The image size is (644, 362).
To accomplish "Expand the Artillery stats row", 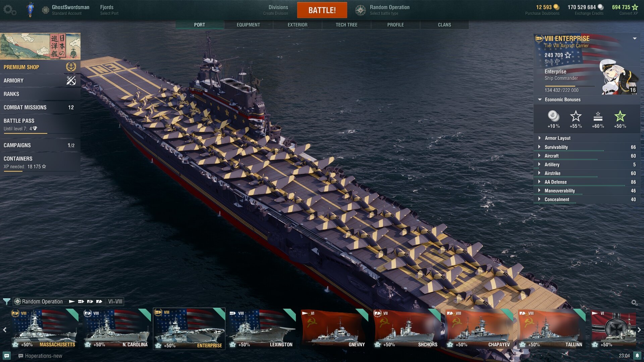I will coord(586,165).
